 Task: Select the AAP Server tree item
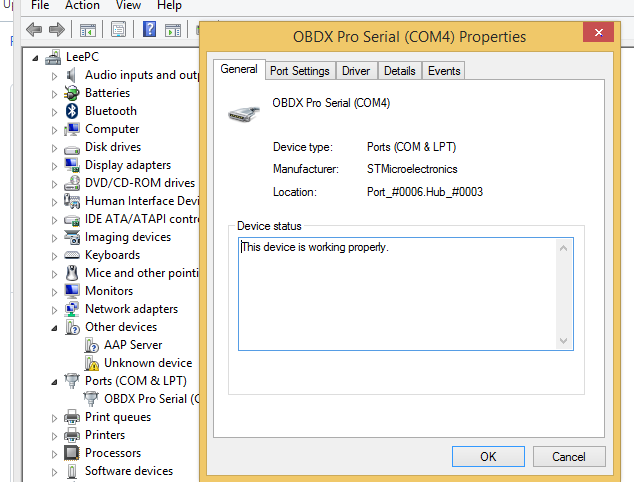[x=133, y=345]
